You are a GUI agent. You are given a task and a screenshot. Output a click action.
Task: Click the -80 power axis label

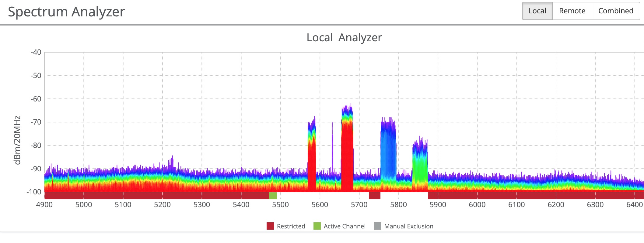[x=36, y=145]
